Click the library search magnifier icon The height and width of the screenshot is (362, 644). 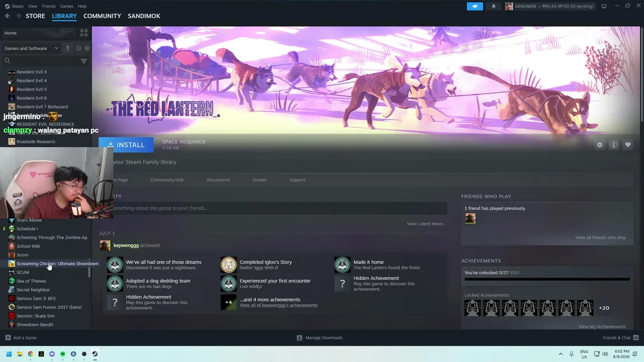pyautogui.click(x=7, y=61)
